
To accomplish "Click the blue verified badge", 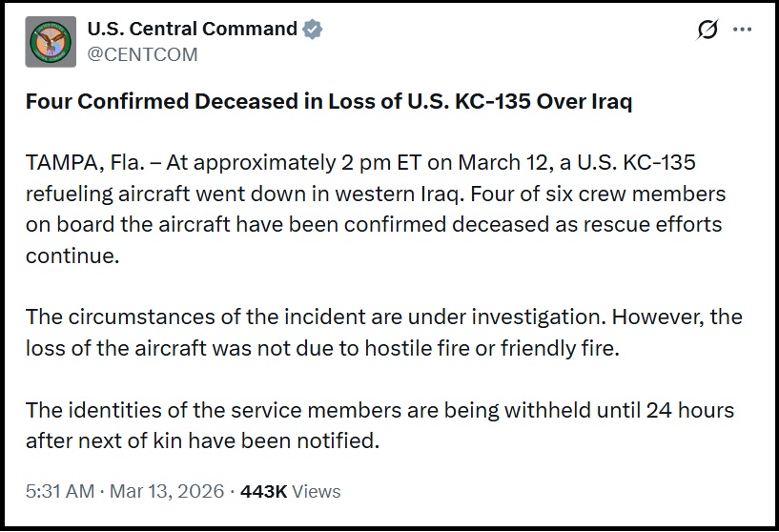I will pyautogui.click(x=313, y=30).
